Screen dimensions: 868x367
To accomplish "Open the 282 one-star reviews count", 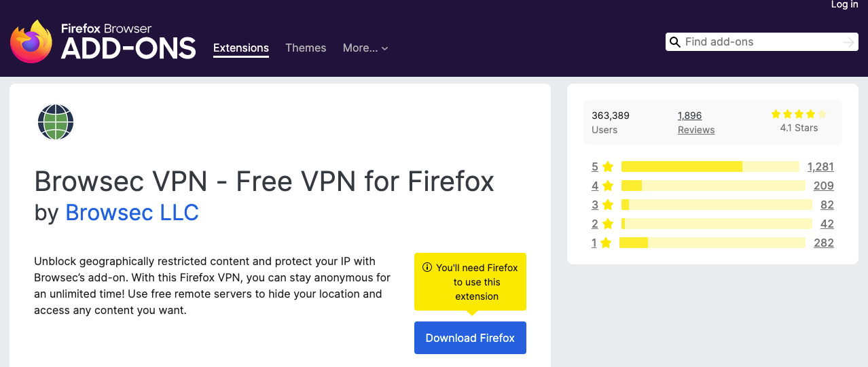I will coord(824,243).
